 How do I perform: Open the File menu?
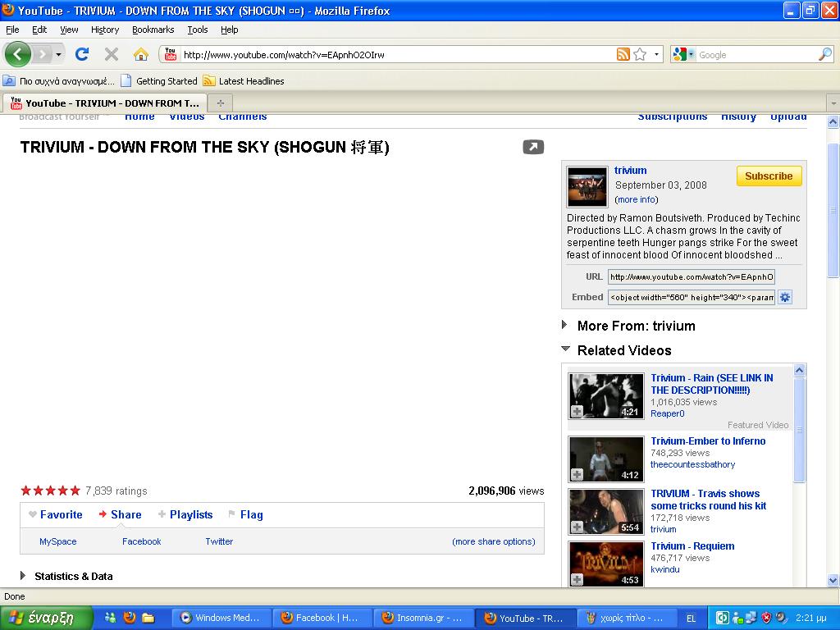(x=12, y=30)
